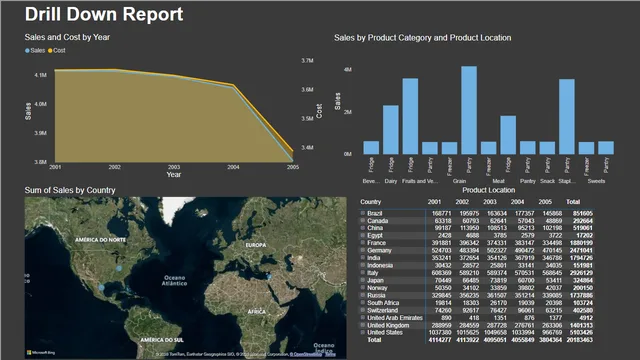The height and width of the screenshot is (360, 640).
Task: Expand the Germany row in matrix
Action: (x=362, y=250)
